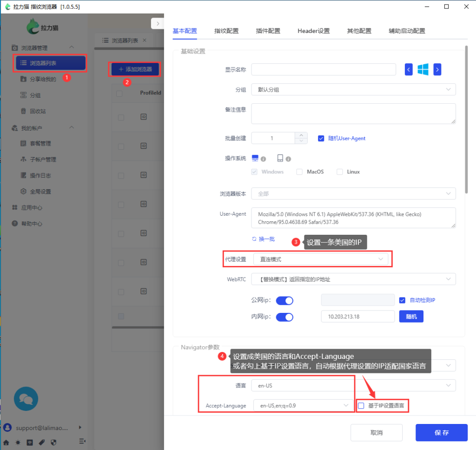Switch to the Header设置 tab
The width and height of the screenshot is (476, 450).
click(x=314, y=31)
